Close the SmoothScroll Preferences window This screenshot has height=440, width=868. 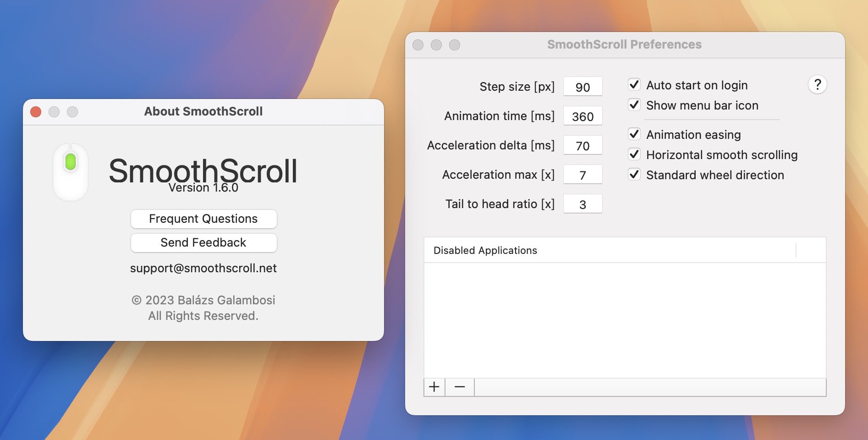tap(418, 45)
